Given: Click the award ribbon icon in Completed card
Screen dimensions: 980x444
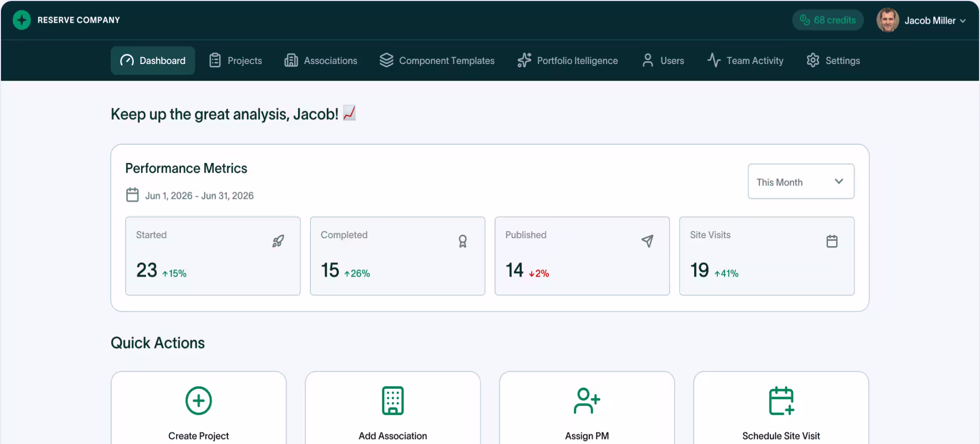Looking at the screenshot, I should click(463, 241).
